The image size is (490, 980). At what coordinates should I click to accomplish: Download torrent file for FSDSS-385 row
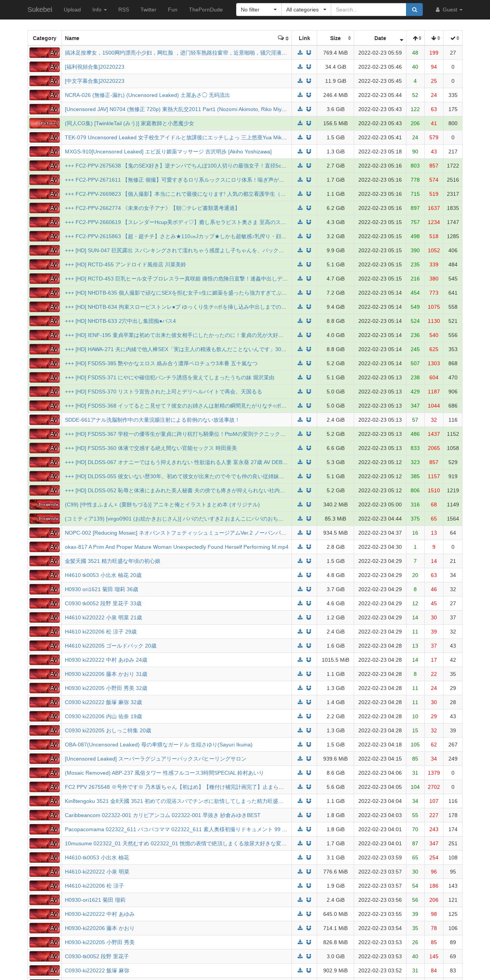300,363
